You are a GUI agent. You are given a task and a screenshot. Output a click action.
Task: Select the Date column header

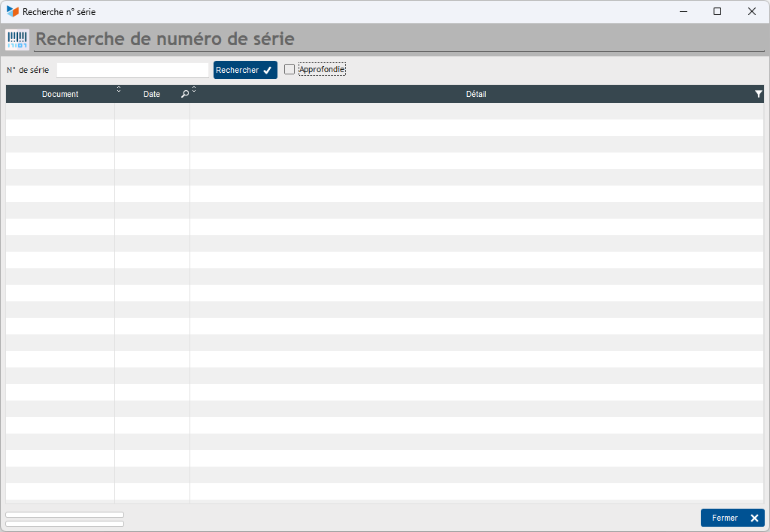(x=152, y=94)
